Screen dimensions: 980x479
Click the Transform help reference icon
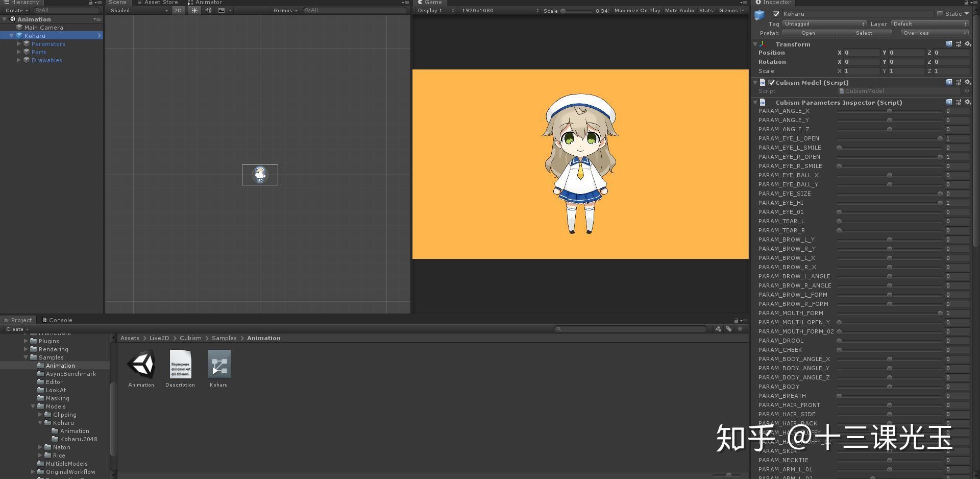[949, 44]
